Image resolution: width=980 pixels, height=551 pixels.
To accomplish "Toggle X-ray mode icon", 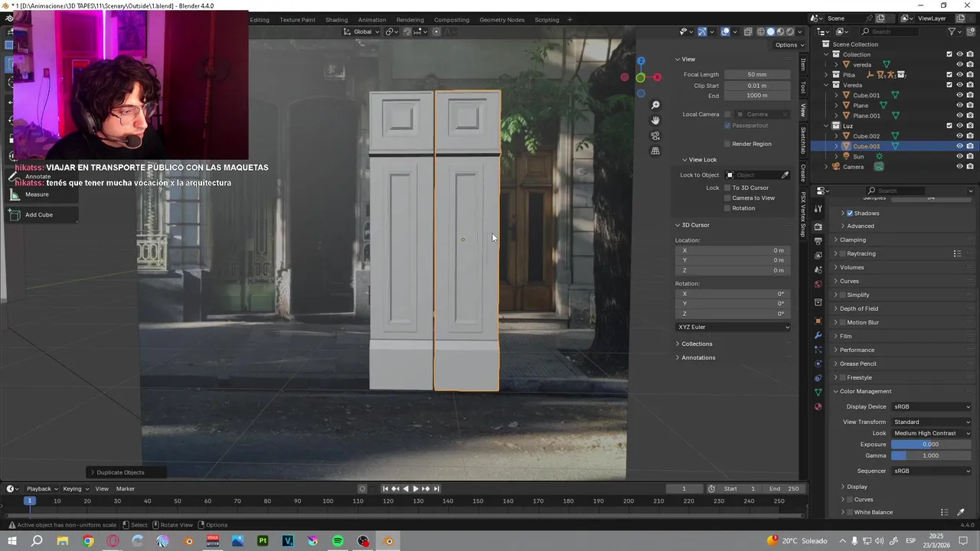I will [x=747, y=31].
